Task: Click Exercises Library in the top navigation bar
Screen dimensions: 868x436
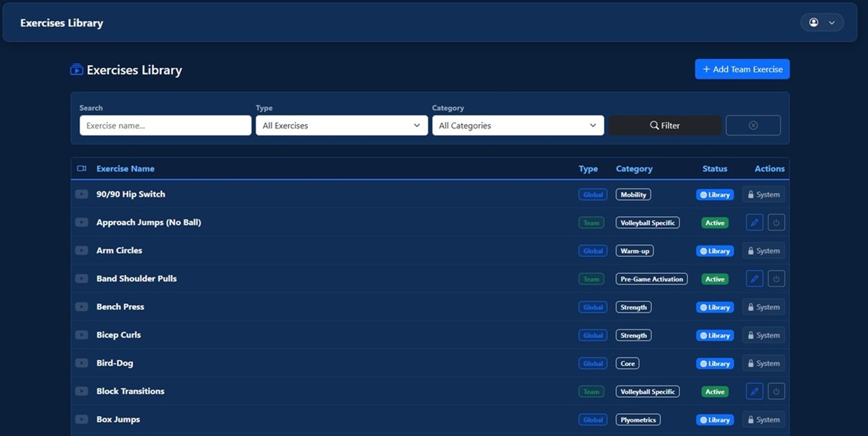Action: [61, 22]
